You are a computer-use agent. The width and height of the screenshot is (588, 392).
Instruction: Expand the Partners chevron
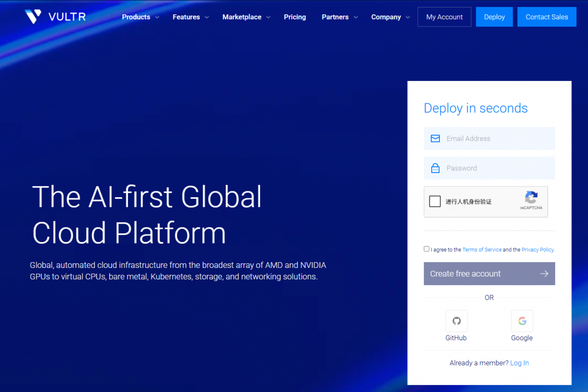[355, 17]
